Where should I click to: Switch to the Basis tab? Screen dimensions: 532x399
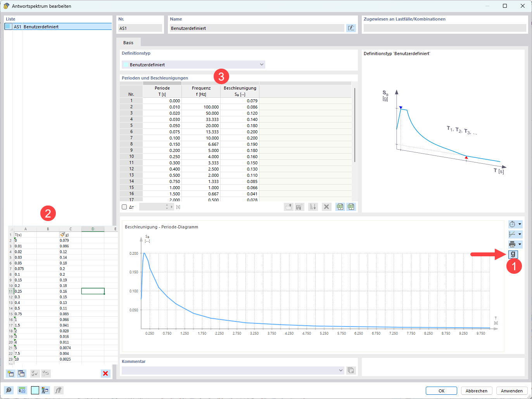pyautogui.click(x=128, y=42)
